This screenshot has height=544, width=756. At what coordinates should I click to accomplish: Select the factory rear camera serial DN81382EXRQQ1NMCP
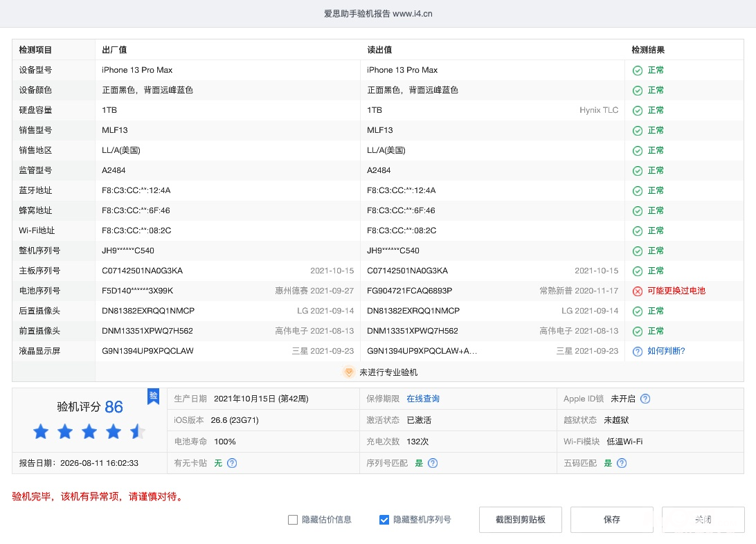148,311
